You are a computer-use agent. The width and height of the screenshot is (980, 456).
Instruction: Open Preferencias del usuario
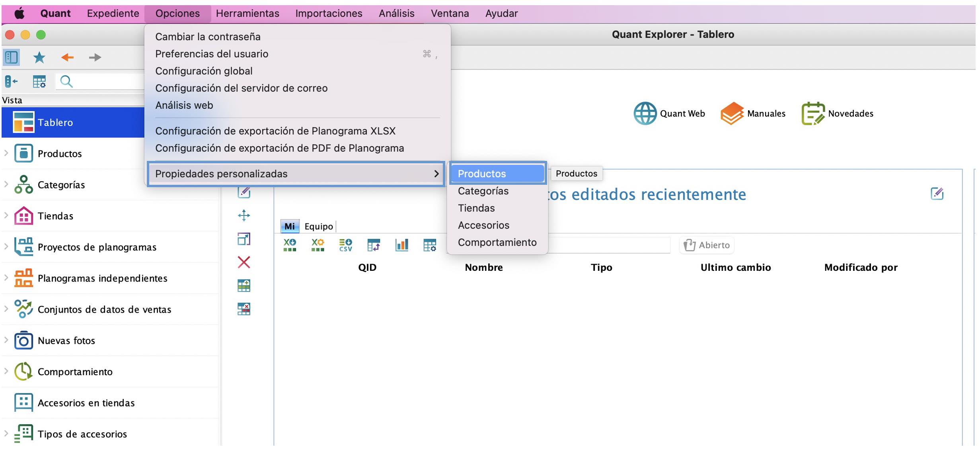pyautogui.click(x=297, y=54)
